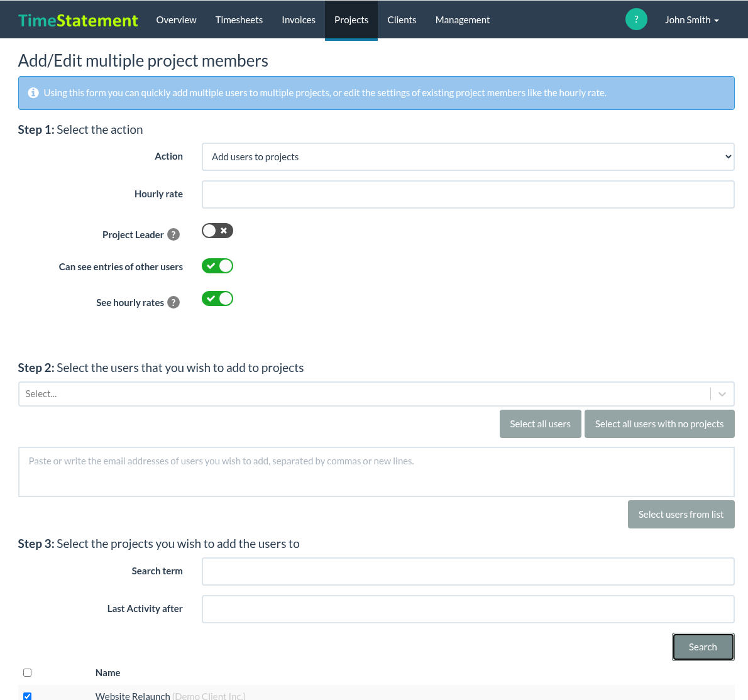The image size is (748, 700).
Task: Check the select-all checkbox beside Name
Action: (27, 672)
